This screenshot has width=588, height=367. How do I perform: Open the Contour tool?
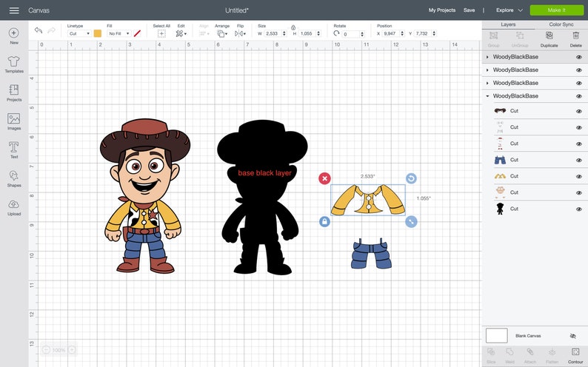(x=575, y=355)
